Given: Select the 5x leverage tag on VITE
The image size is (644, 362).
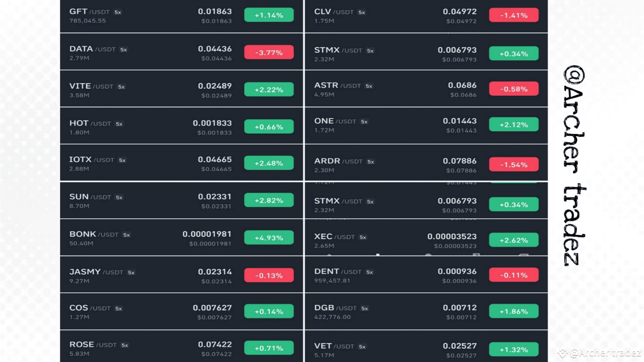Looking at the screenshot, I should click(x=122, y=87).
